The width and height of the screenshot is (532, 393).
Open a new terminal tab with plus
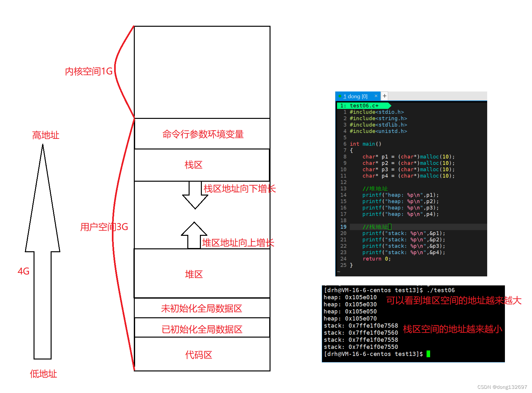point(385,96)
